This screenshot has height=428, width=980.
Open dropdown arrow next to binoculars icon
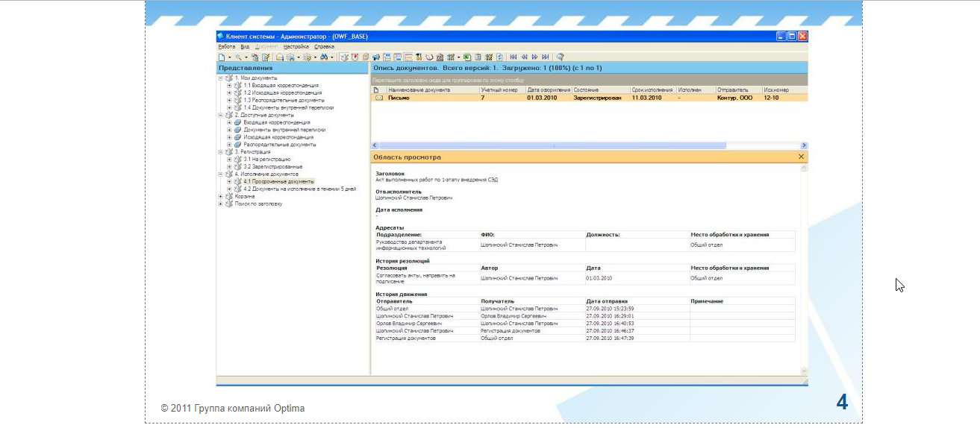coord(333,57)
